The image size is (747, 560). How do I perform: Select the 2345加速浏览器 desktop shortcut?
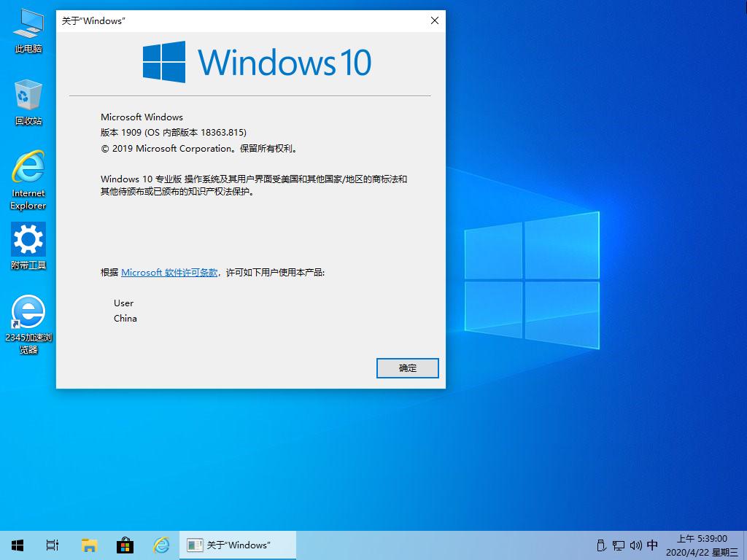[28, 324]
